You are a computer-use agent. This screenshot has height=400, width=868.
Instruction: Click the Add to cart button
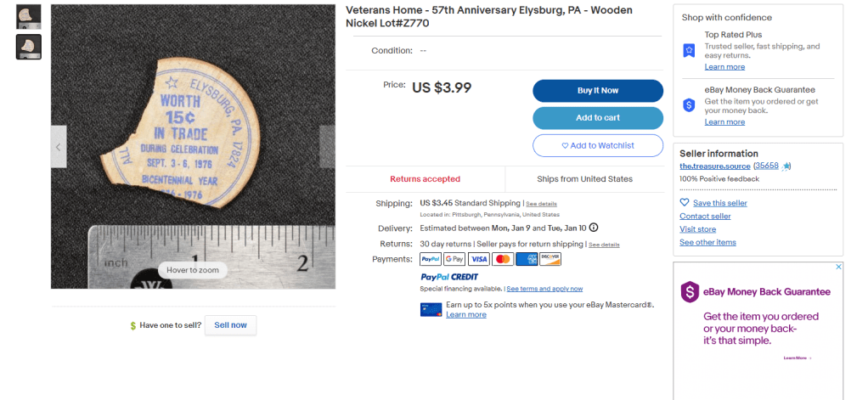598,118
